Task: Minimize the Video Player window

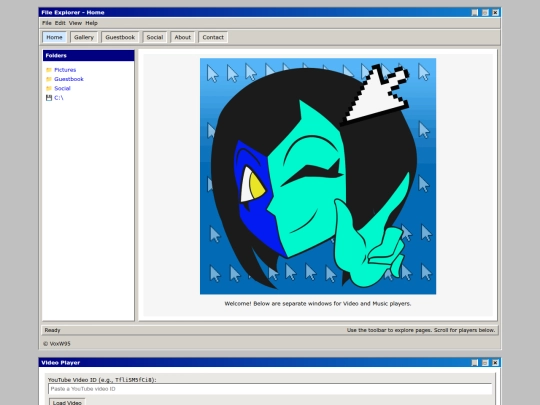Action: pos(475,363)
